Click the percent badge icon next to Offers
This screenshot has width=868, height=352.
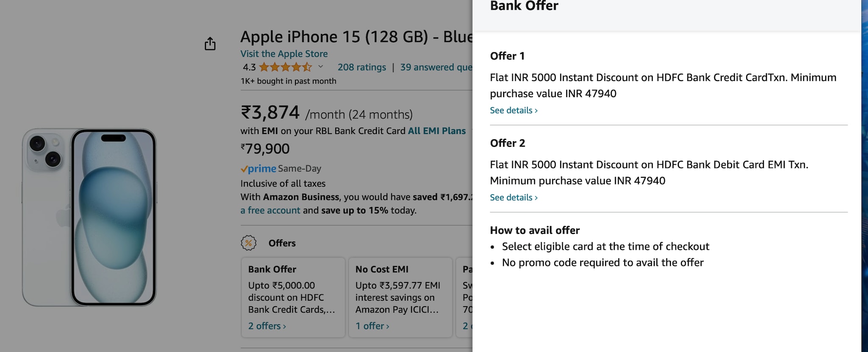click(249, 243)
